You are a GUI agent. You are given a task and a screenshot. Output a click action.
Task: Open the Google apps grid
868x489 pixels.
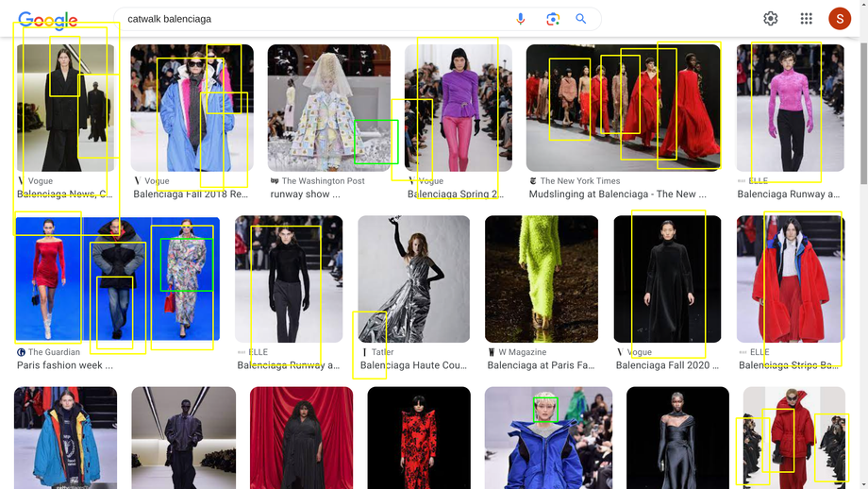pos(806,19)
